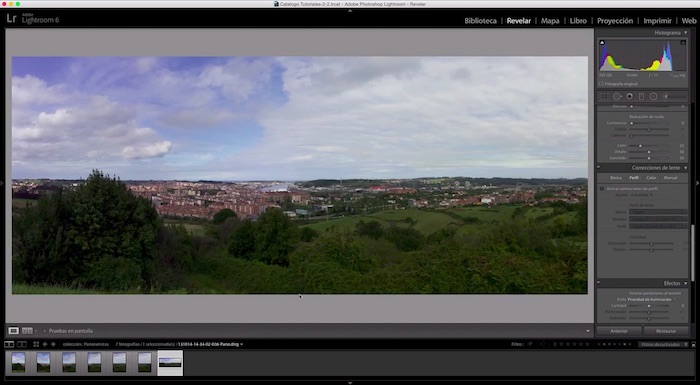Switch to the Revelar module
Screen dimensions: 700x385
click(519, 21)
